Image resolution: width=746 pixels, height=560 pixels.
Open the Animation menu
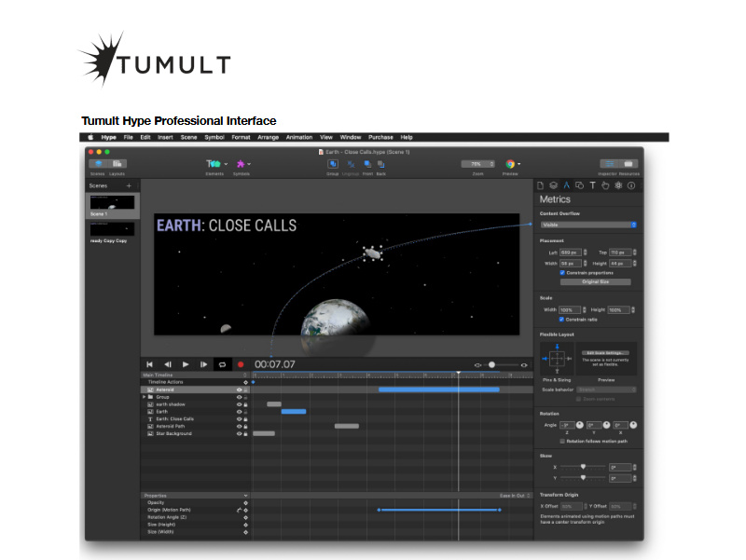tap(299, 137)
